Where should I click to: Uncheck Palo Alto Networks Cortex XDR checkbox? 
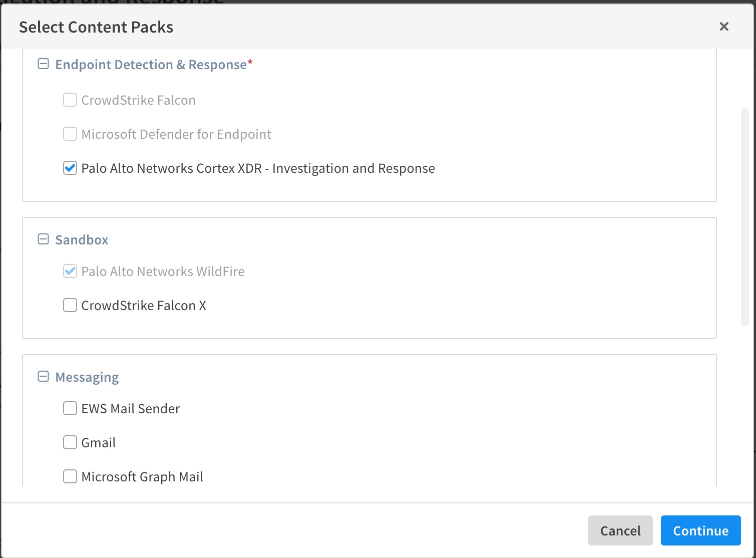(70, 168)
